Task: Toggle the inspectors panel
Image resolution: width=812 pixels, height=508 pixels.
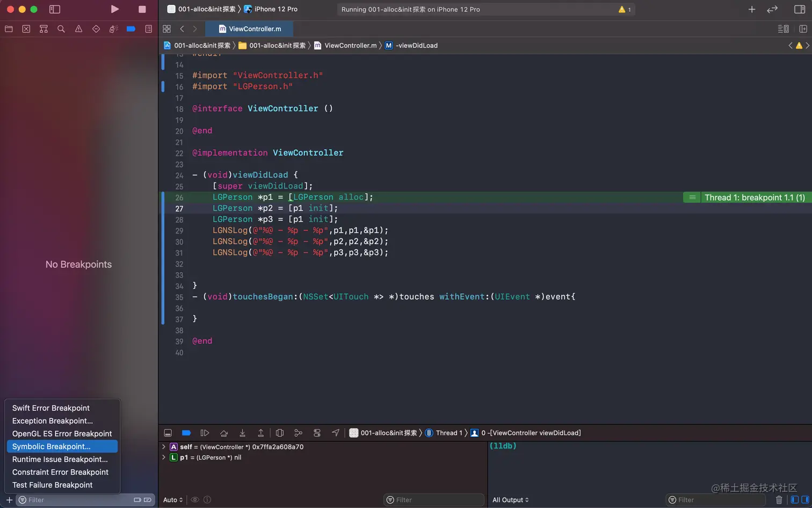Action: [x=799, y=9]
